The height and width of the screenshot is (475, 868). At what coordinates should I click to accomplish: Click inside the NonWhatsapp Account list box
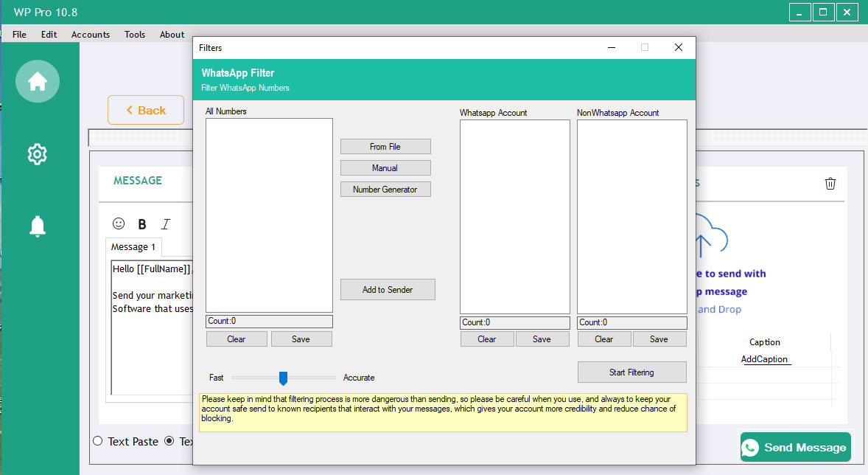632,217
